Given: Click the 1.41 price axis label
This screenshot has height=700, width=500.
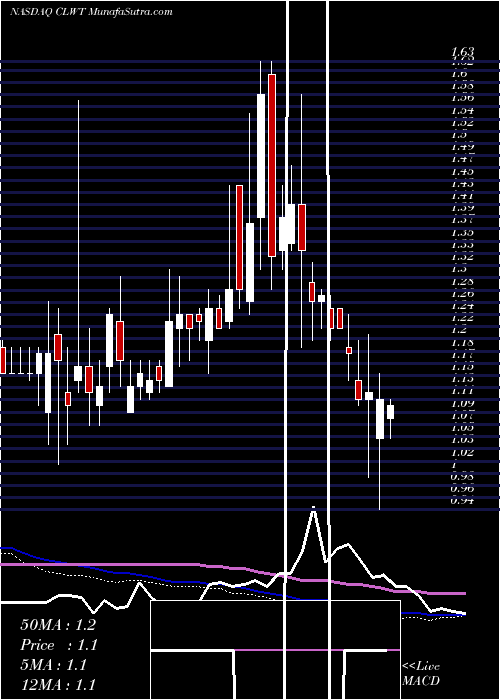Looking at the screenshot, I should tap(462, 196).
